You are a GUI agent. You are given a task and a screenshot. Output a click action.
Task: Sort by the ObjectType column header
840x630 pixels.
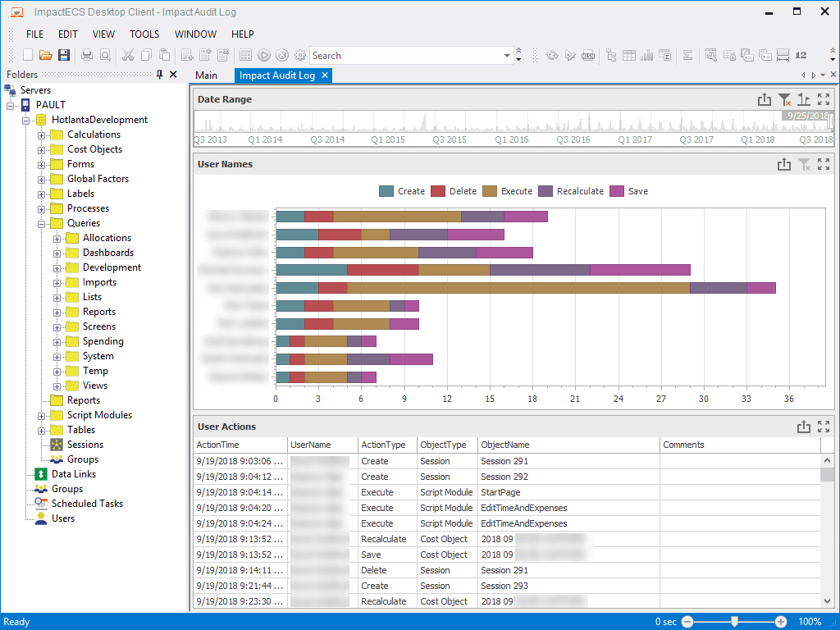(x=447, y=445)
